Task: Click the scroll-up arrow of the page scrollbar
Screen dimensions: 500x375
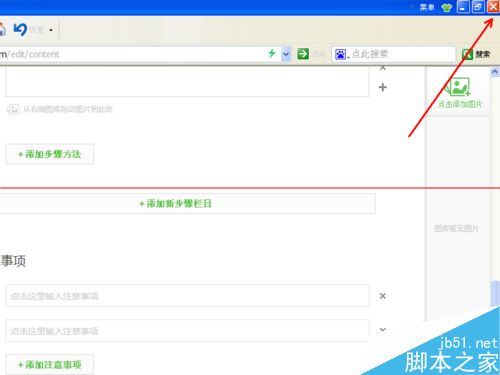Action: pyautogui.click(x=495, y=72)
